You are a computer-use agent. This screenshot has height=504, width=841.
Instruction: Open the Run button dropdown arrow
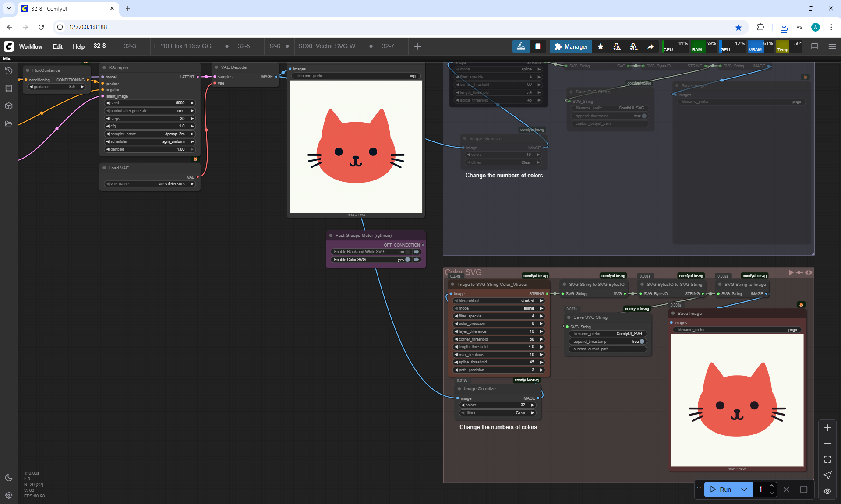point(744,490)
